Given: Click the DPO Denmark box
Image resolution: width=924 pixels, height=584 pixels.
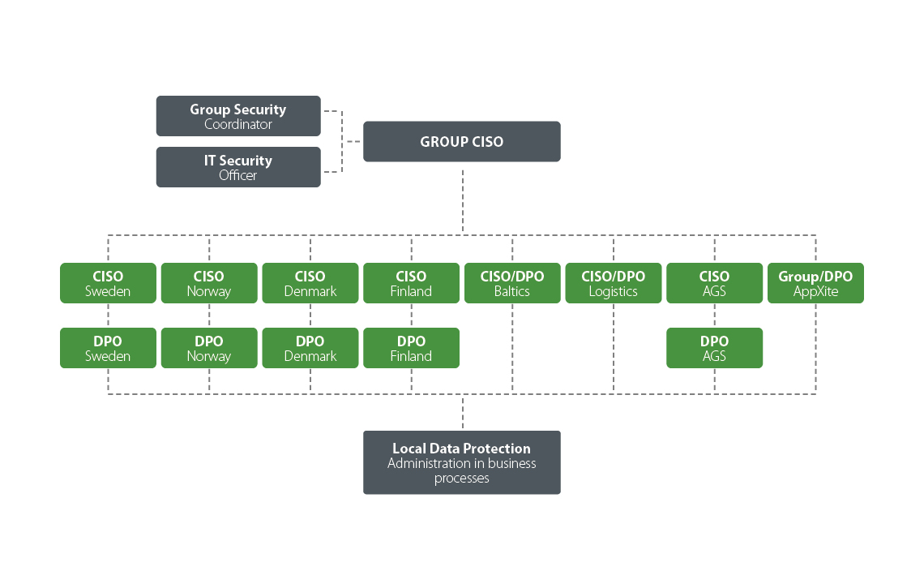Looking at the screenshot, I should pos(310,348).
